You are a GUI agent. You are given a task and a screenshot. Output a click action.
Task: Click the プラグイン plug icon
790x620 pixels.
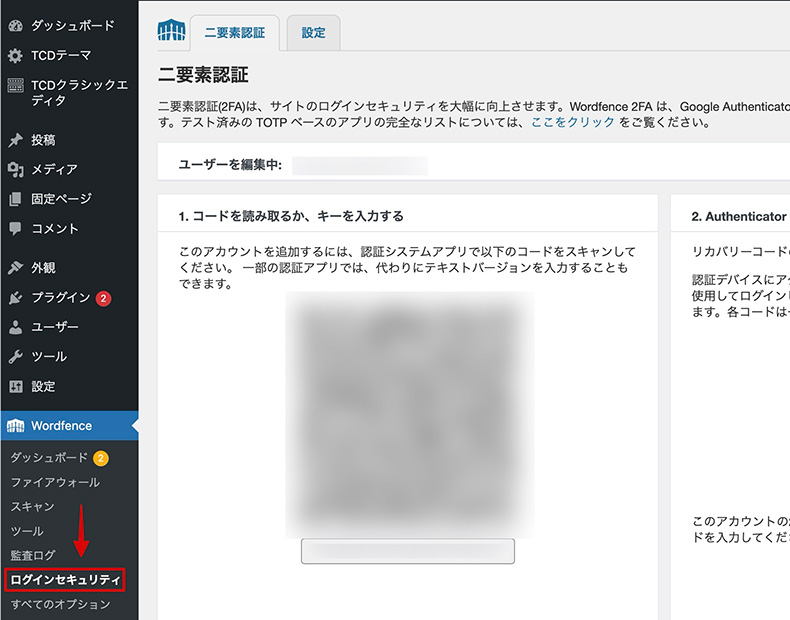(16, 298)
